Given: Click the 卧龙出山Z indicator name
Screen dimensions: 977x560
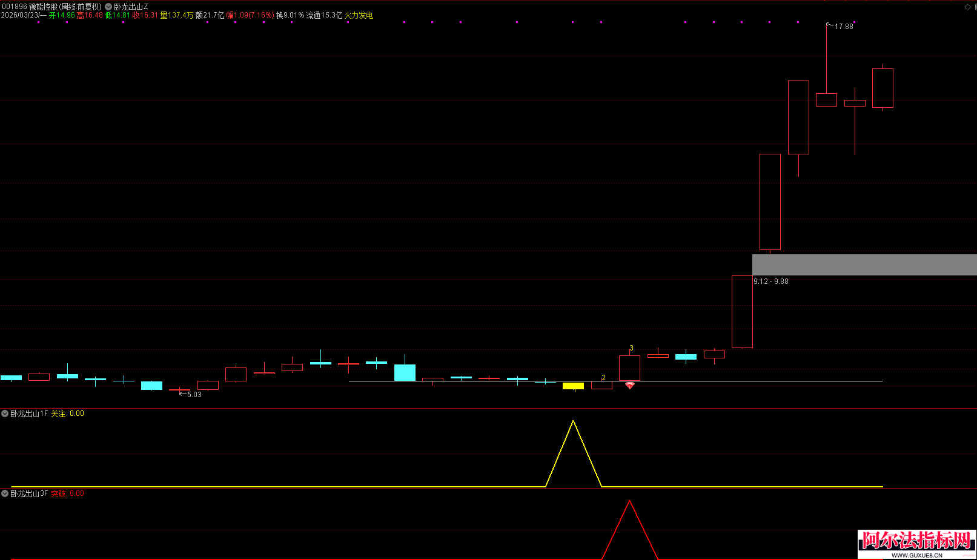Looking at the screenshot, I should click(131, 7).
